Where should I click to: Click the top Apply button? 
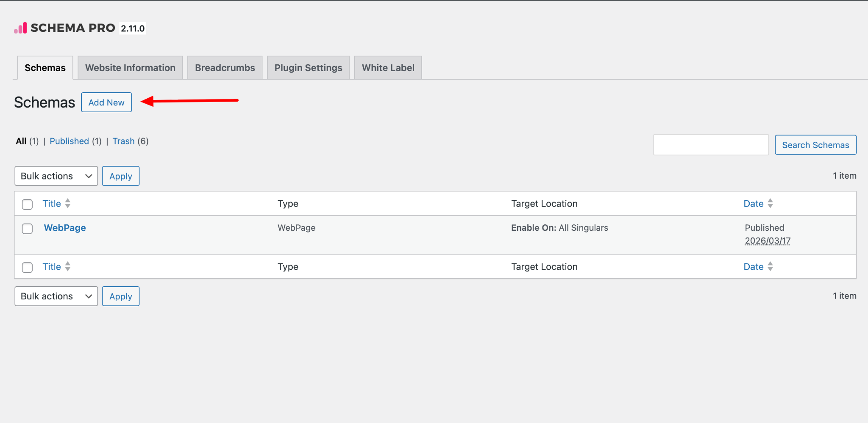tap(121, 176)
